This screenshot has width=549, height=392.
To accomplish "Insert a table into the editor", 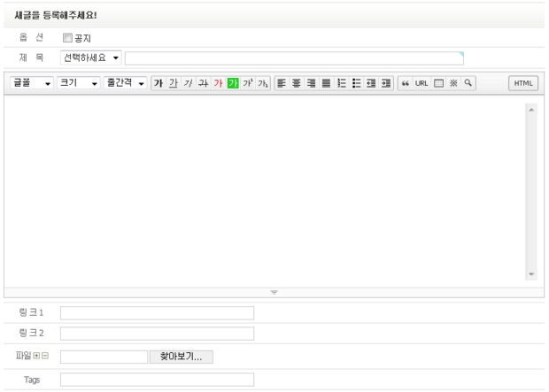I will point(438,82).
